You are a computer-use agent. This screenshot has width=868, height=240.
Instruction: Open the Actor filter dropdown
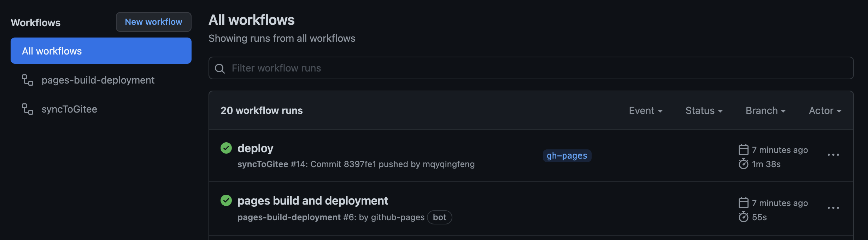825,110
